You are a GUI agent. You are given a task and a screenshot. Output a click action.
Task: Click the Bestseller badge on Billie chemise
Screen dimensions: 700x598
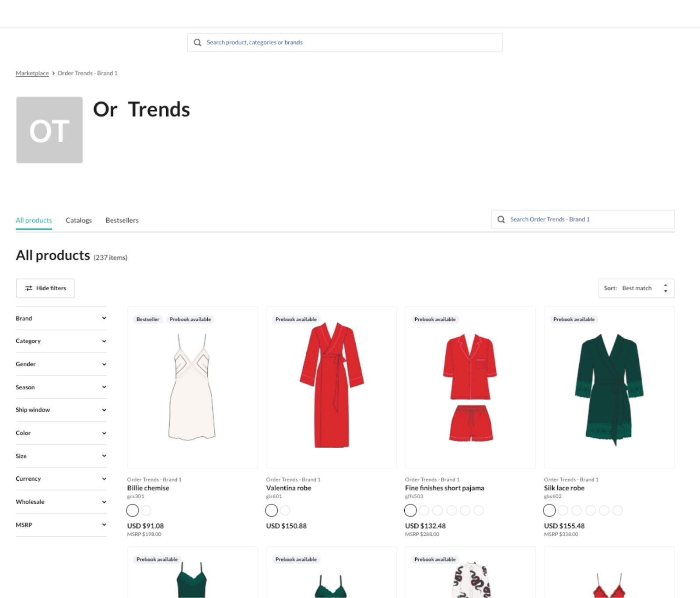(148, 319)
